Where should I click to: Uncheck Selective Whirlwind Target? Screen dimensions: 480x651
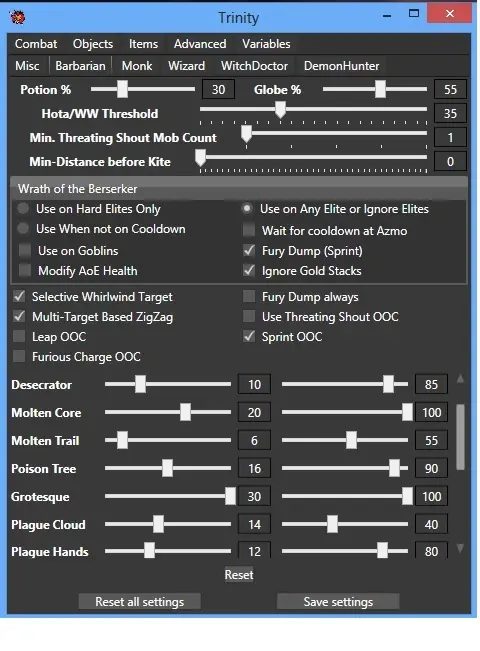point(19,296)
